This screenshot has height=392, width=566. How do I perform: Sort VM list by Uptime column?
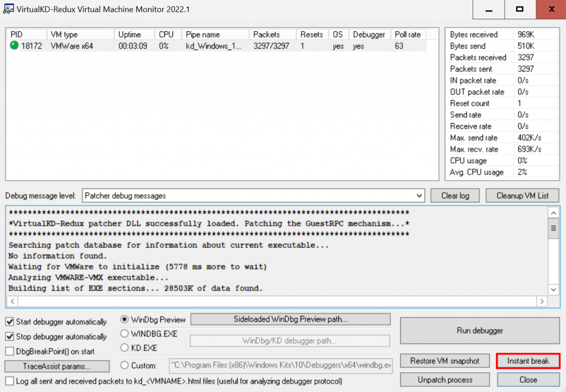[135, 34]
